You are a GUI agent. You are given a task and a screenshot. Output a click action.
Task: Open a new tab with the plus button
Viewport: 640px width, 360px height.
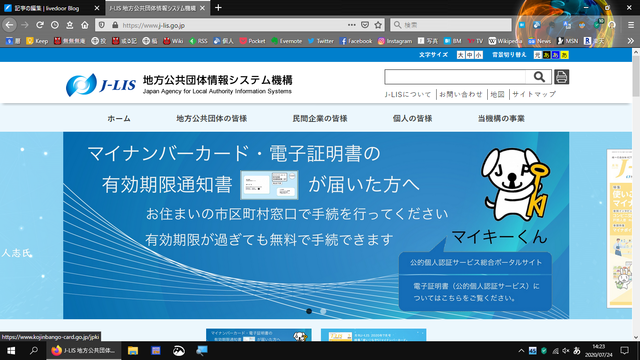tap(218, 8)
